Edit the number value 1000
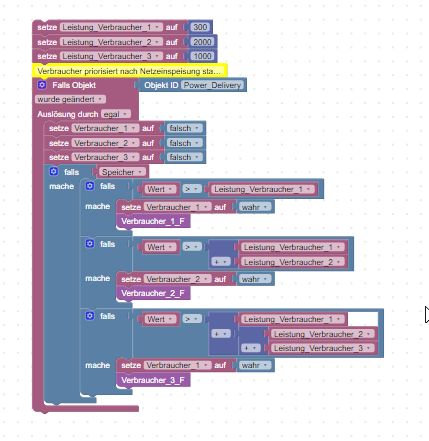This screenshot has height=441, width=429. pyautogui.click(x=202, y=56)
